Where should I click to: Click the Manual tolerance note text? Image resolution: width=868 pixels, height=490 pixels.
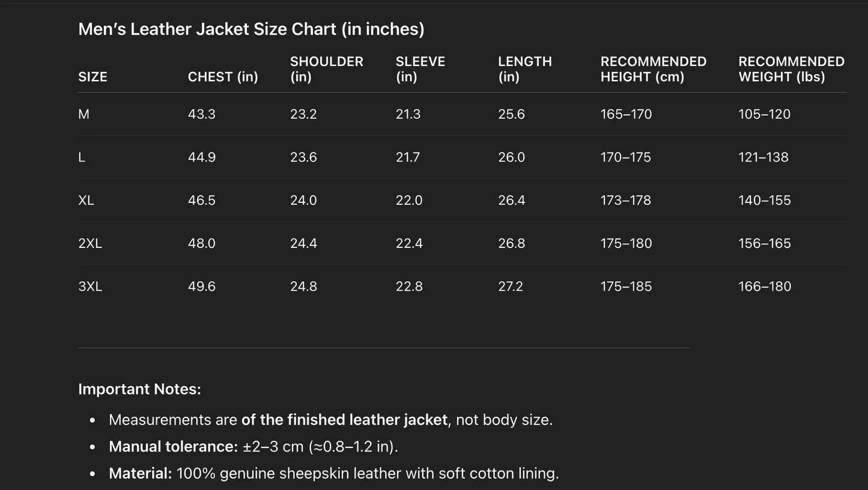click(x=253, y=447)
